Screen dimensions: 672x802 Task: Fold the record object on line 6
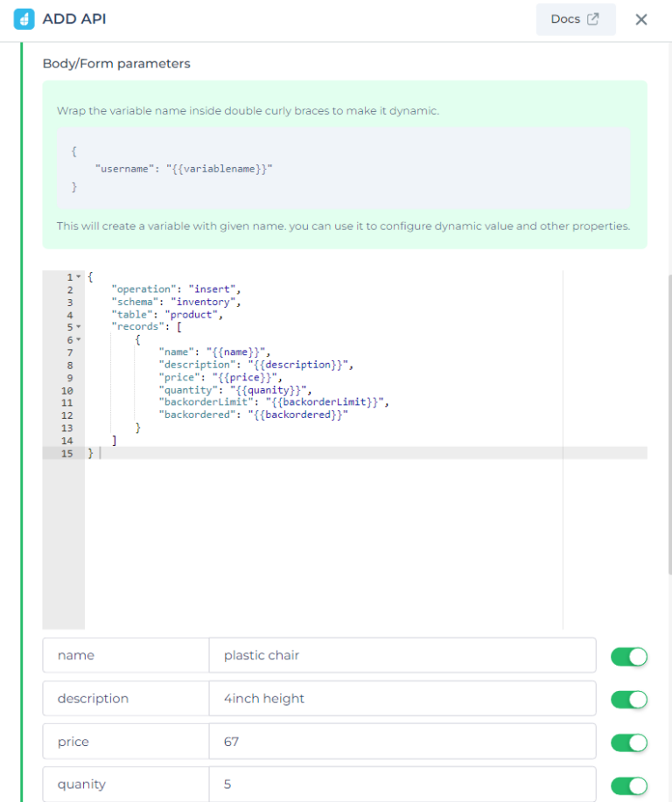tap(78, 339)
